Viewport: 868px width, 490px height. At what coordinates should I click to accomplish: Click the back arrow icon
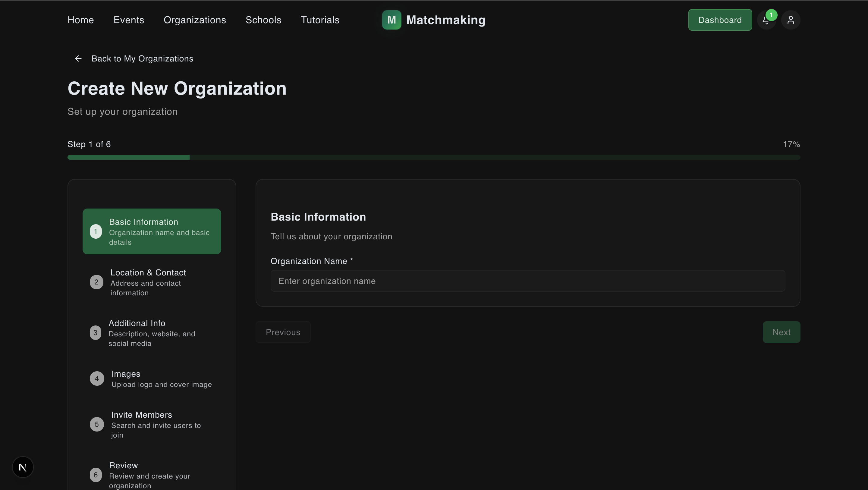click(78, 59)
